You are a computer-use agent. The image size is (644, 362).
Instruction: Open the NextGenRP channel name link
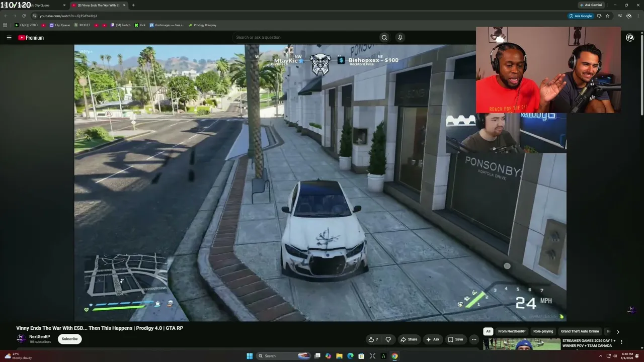tap(40, 337)
